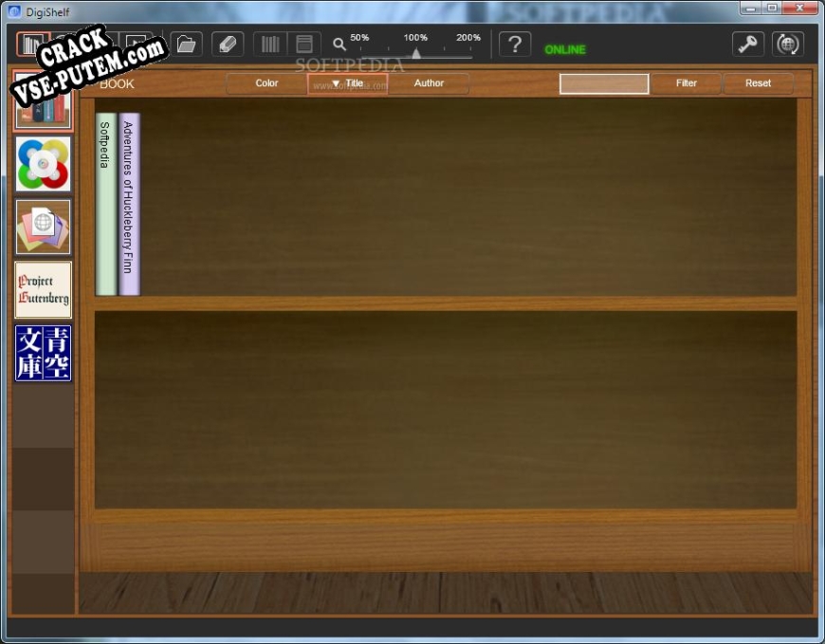The width and height of the screenshot is (825, 644).
Task: Open the Aozora Bunko Japanese library
Action: [x=43, y=353]
